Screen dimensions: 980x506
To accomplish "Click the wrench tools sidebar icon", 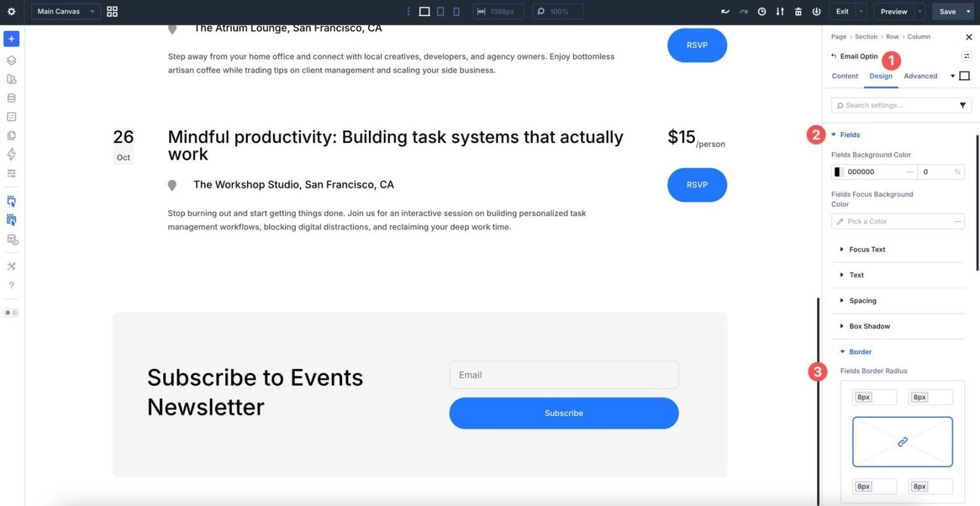I will 11,266.
